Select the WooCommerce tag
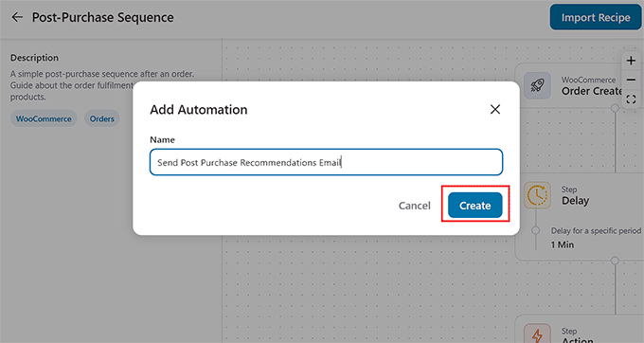Screen dimensions: 644x343 point(44,118)
